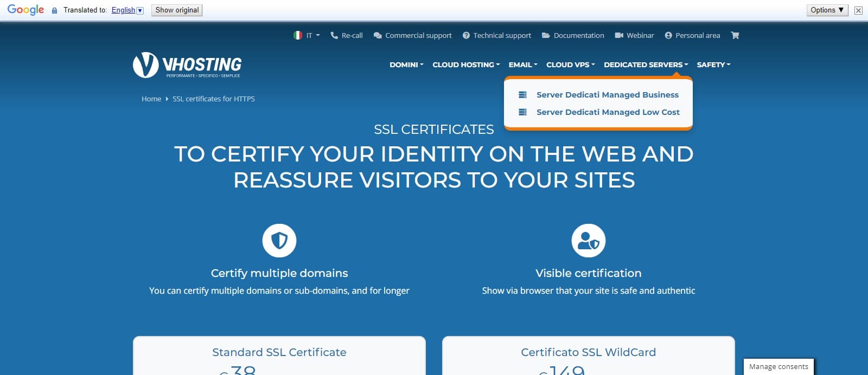
Task: Expand the CLOUD VPS menu
Action: click(x=571, y=64)
